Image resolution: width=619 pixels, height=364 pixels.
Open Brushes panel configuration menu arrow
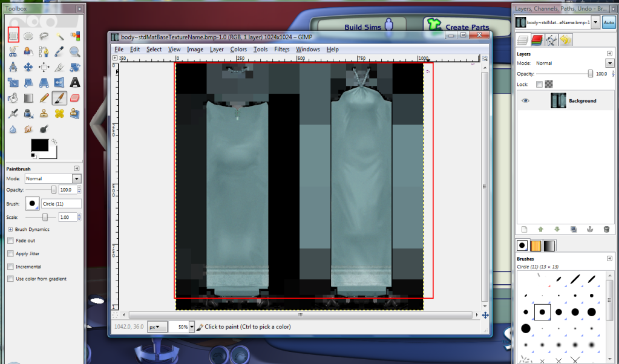tap(610, 259)
